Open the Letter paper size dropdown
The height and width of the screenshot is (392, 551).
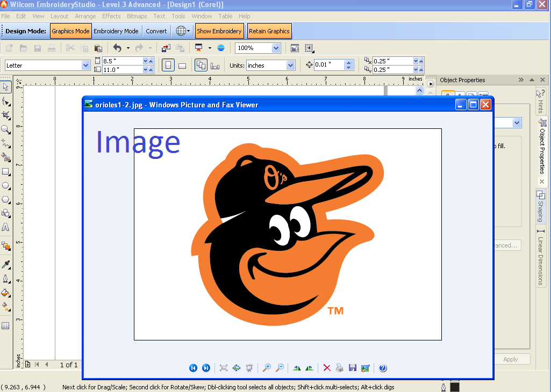85,66
